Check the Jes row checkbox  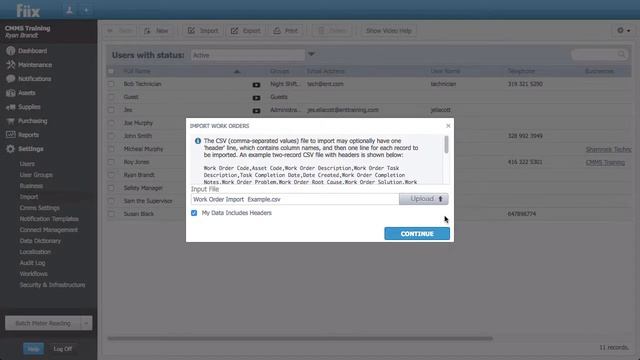point(111,110)
